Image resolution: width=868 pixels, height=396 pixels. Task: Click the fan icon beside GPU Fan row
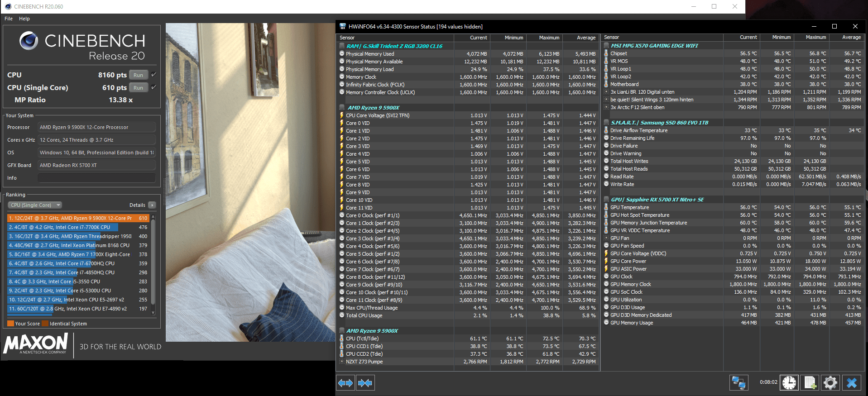click(x=606, y=238)
